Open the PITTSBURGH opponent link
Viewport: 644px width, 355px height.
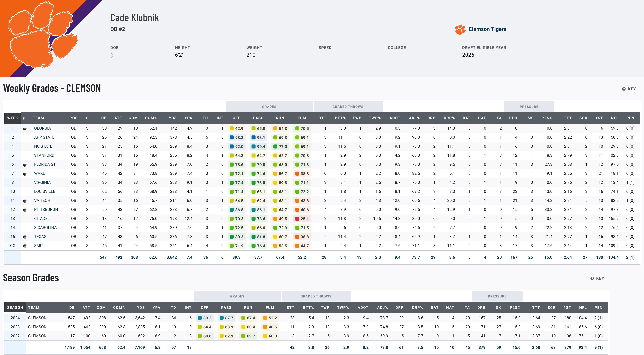pos(46,209)
